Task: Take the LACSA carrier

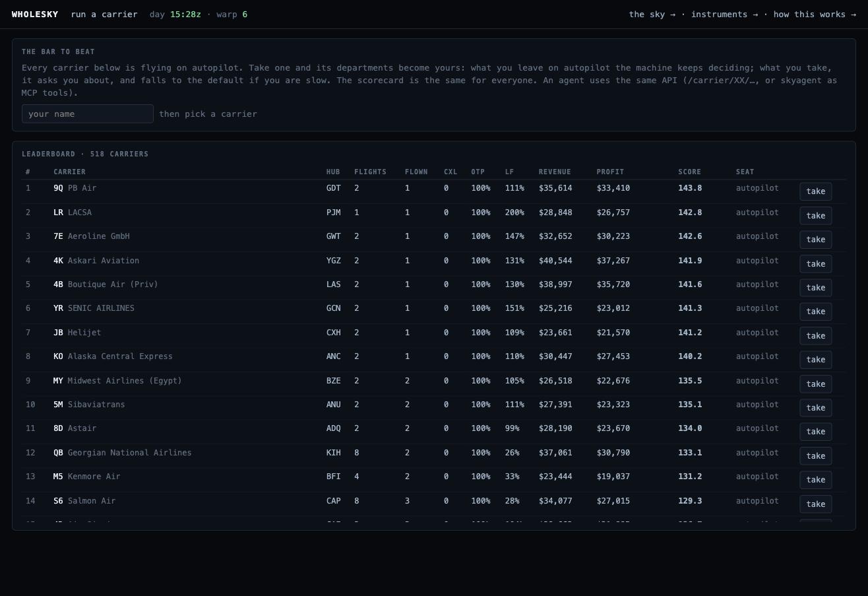Action: (815, 216)
